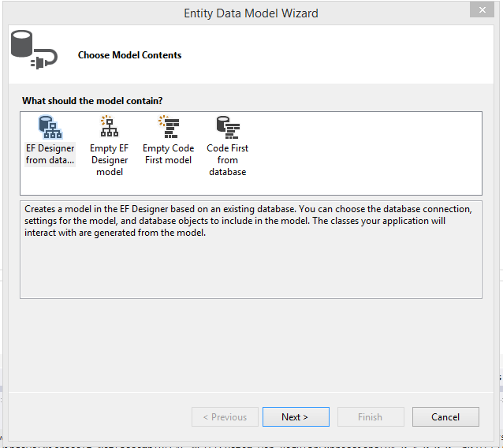Click the 'Code First from database' label
This screenshot has width=503, height=448.
coord(227,160)
